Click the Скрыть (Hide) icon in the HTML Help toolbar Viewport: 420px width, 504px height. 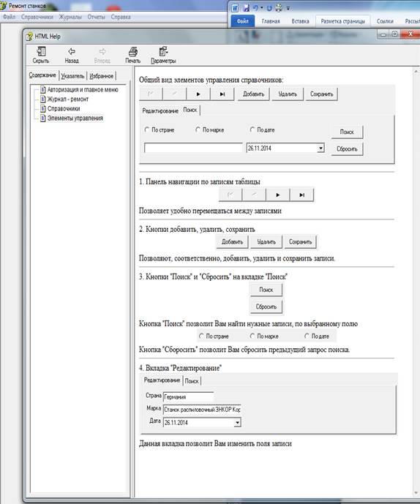point(41,51)
